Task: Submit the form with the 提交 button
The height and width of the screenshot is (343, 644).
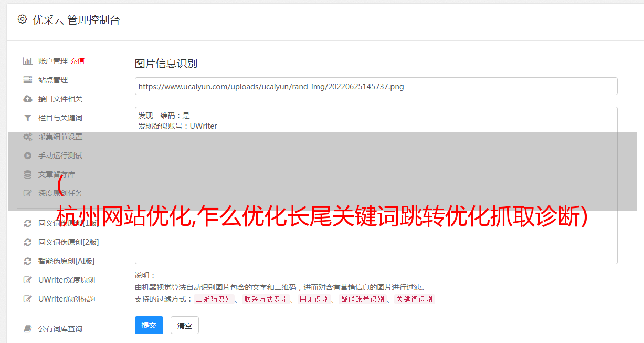Action: [149, 325]
